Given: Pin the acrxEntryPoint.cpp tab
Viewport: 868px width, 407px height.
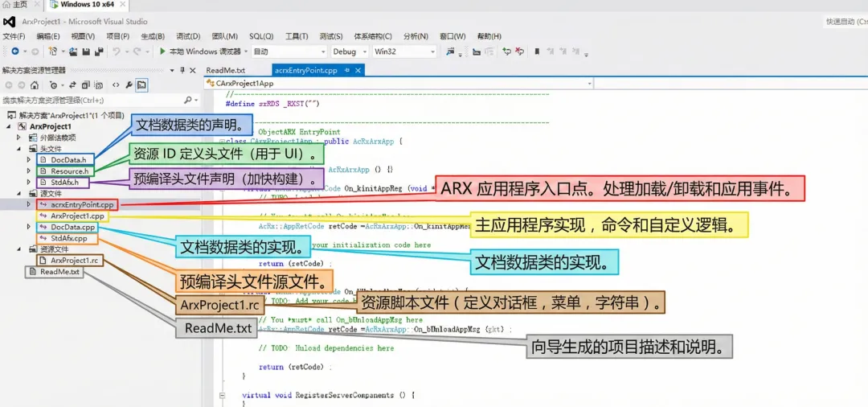Looking at the screenshot, I should [346, 70].
